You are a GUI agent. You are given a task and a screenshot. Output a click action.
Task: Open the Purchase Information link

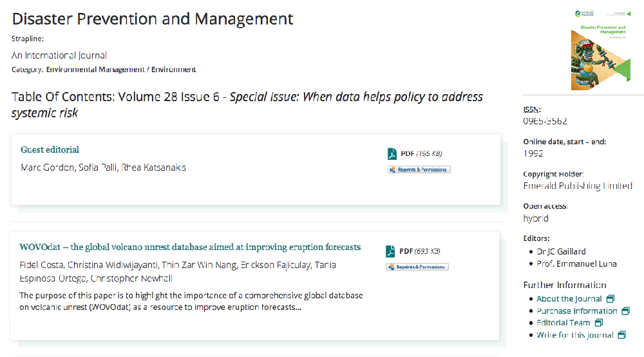point(576,311)
